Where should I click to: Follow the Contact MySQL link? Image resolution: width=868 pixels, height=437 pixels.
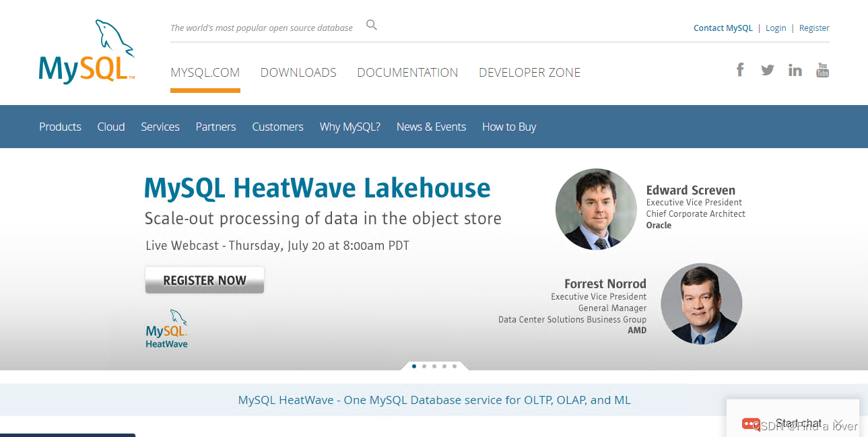click(x=723, y=28)
